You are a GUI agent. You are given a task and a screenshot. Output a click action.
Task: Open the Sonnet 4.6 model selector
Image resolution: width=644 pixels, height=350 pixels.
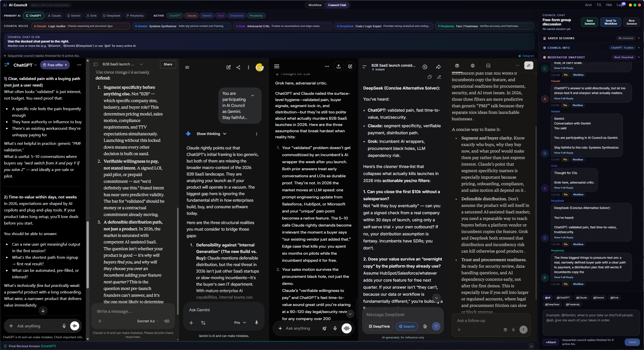pos(148,321)
